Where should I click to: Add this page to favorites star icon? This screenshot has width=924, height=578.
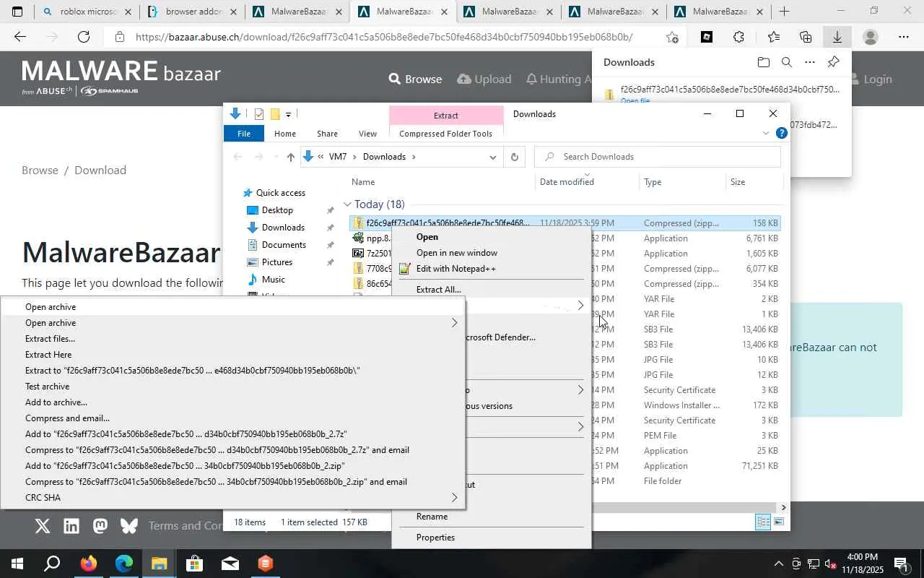672,37
